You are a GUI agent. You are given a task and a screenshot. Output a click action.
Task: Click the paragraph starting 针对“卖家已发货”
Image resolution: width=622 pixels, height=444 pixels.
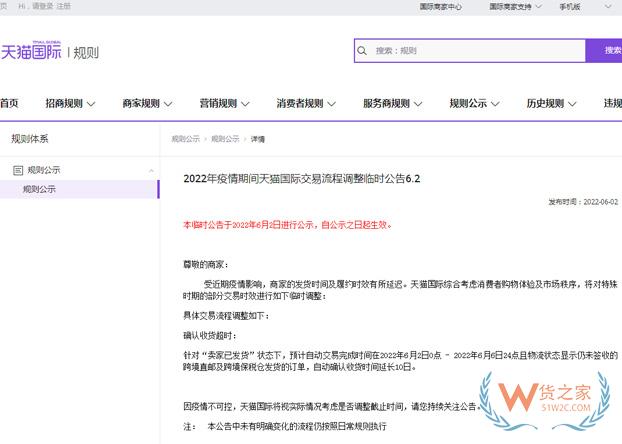(400, 361)
